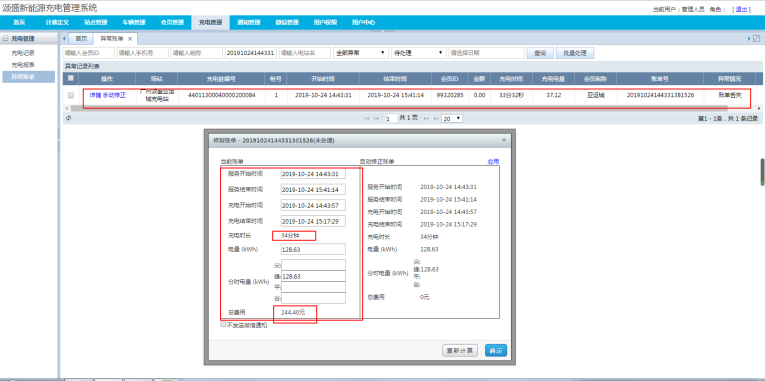Viewport: 765px width, 381px height.
Task: Click the 电量 (kWh) input field
Action: [313, 249]
